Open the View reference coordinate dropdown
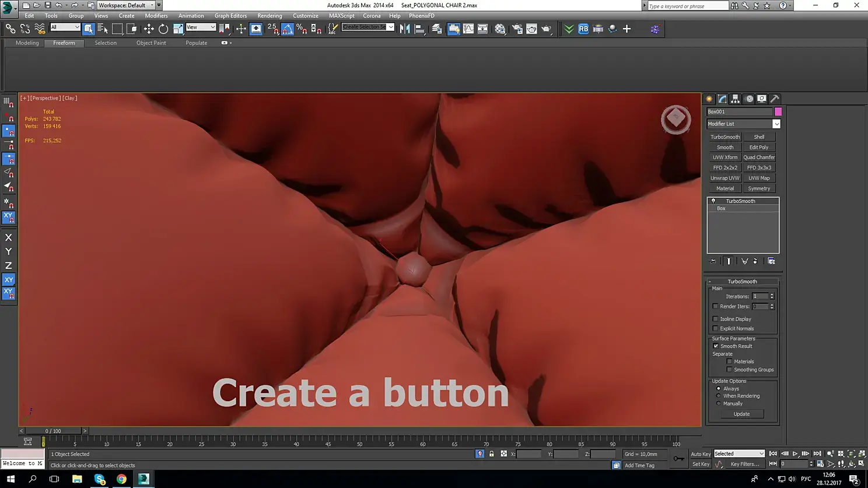Image resolution: width=868 pixels, height=488 pixels. (201, 27)
